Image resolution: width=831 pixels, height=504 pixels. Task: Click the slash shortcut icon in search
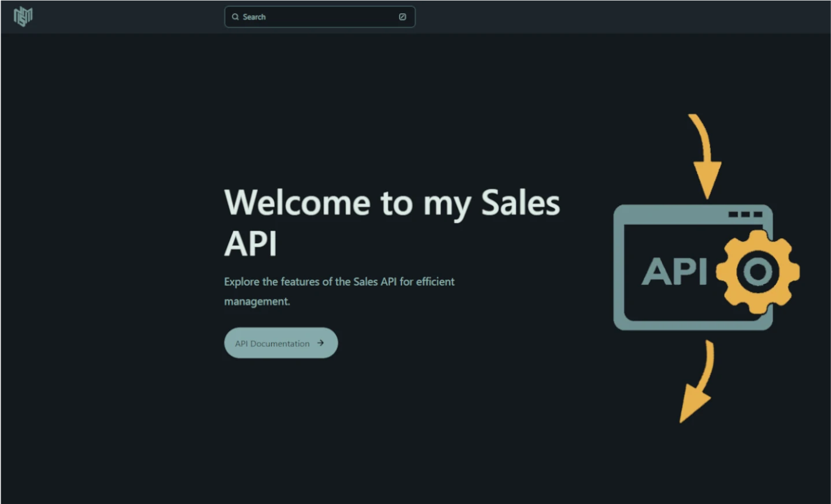[402, 17]
